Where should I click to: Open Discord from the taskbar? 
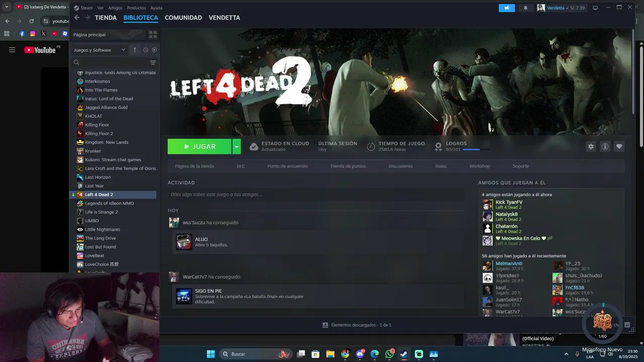click(360, 354)
